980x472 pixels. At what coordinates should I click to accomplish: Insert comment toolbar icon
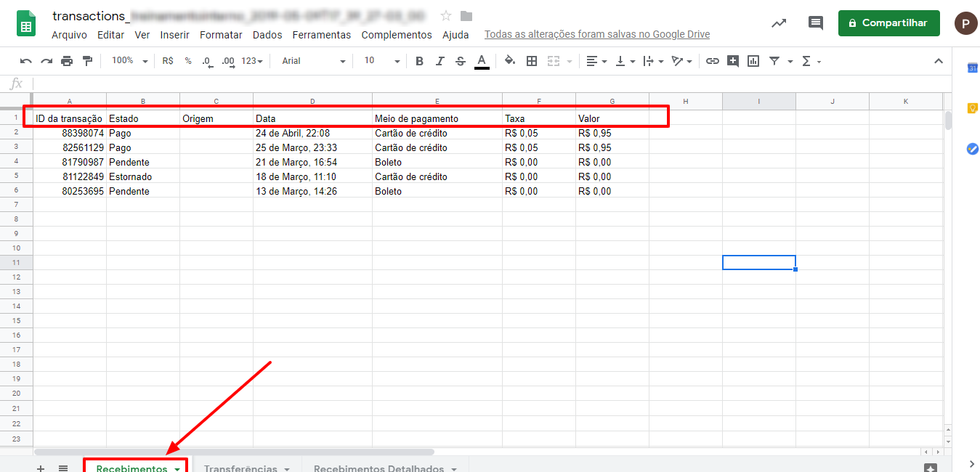733,61
